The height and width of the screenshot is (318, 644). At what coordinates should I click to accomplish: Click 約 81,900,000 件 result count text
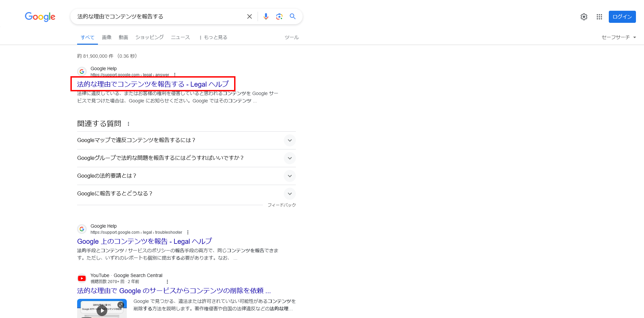click(95, 56)
